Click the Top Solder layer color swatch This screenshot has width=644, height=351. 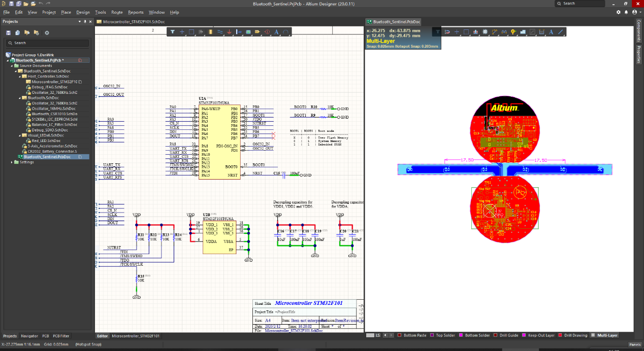432,335
